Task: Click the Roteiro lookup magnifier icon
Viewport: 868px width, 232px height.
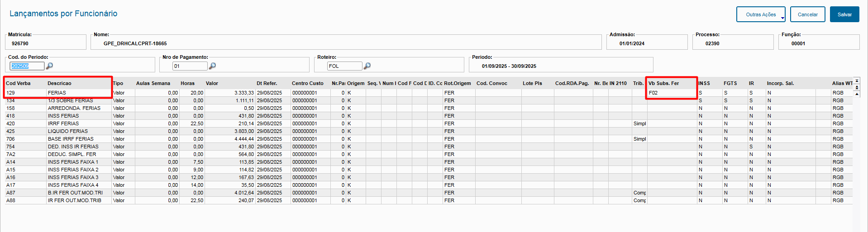Action: point(367,66)
